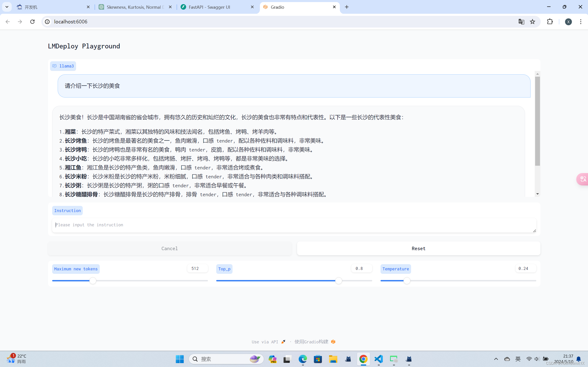Open the weather widget showing 22°C
This screenshot has height=367, width=588.
[17, 359]
